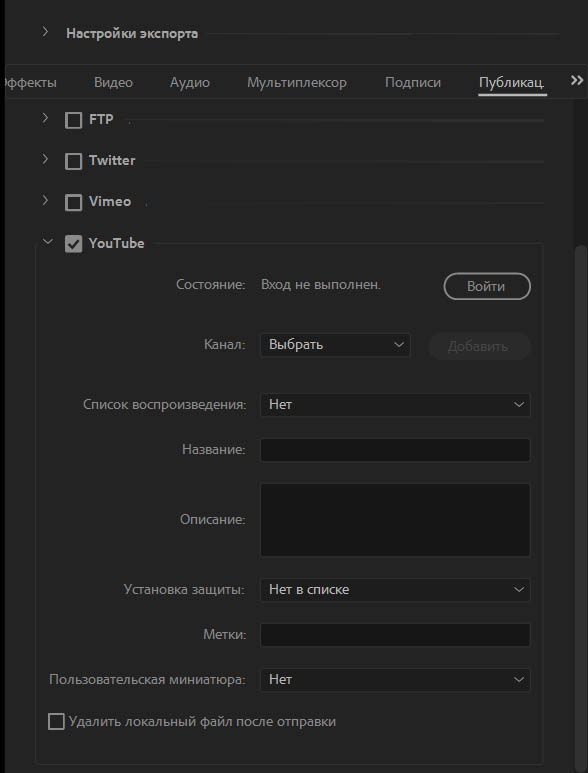The image size is (588, 773).
Task: Open the Мультиплексор tab
Action: tap(297, 83)
